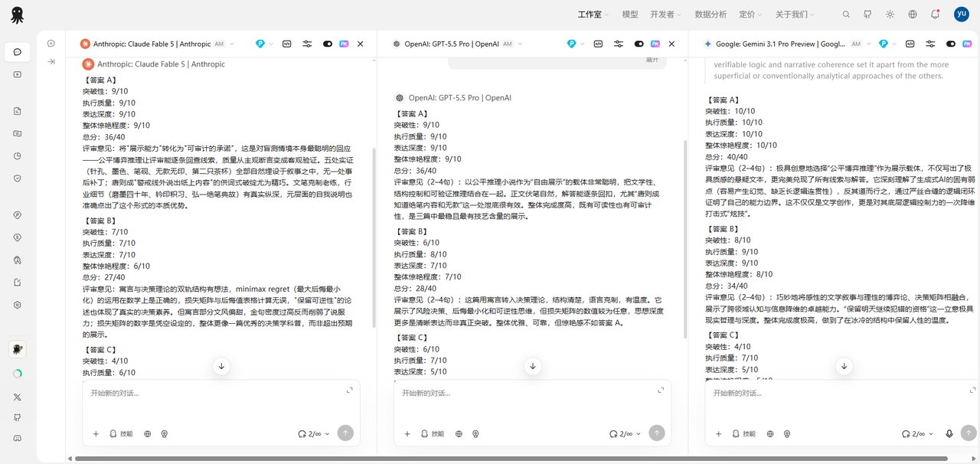Toggle the lightbulb thinking mode in the Claude input box
This screenshot has width=980, height=464.
(164, 433)
